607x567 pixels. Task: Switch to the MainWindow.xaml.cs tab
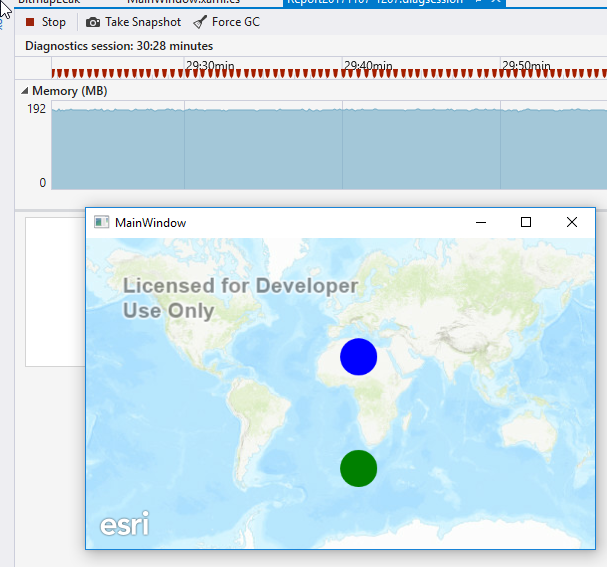(183, 2)
